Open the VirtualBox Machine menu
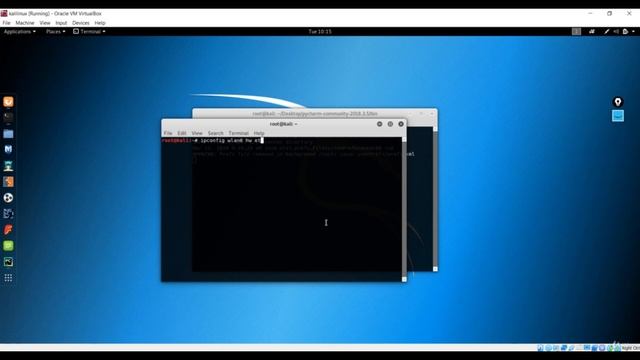This screenshot has width=640, height=360. (x=25, y=23)
